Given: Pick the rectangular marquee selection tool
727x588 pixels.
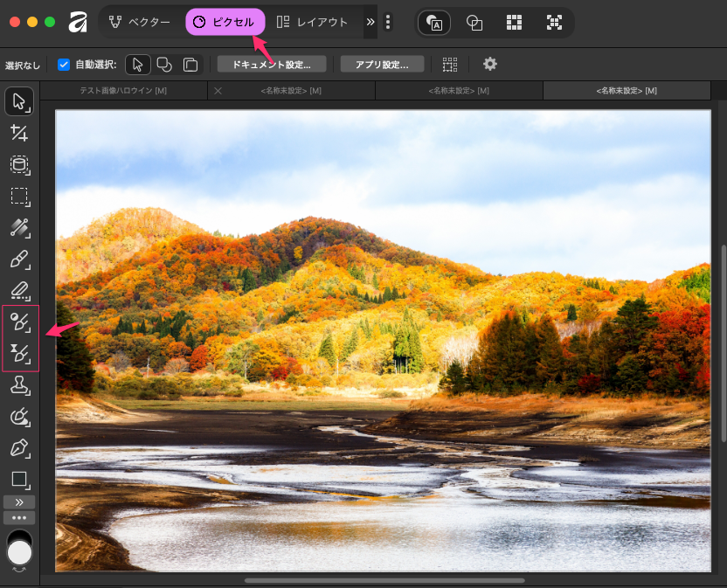Looking at the screenshot, I should [19, 196].
